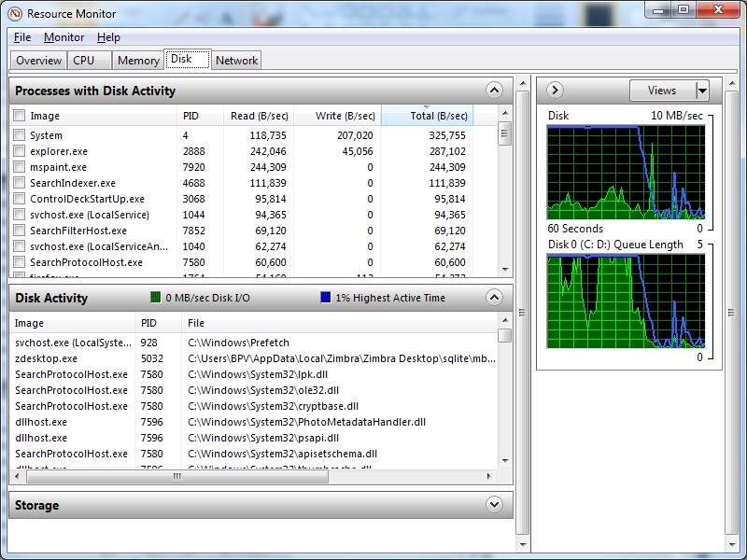747x560 pixels.
Task: Sort processes by PID column header
Action: (x=200, y=116)
